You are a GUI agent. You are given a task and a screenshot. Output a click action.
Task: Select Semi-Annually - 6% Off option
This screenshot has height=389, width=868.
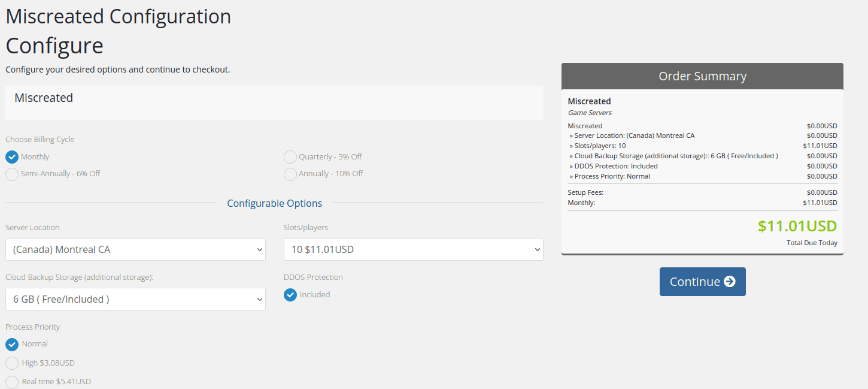click(x=12, y=174)
